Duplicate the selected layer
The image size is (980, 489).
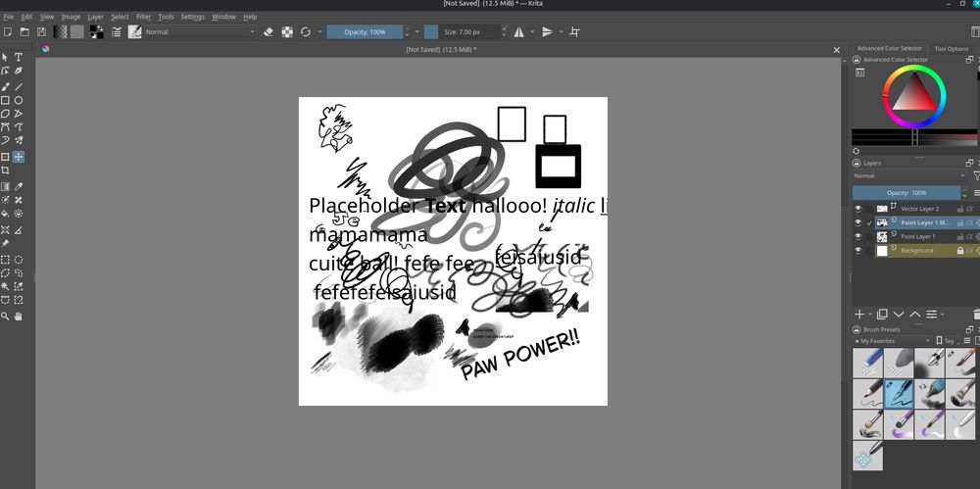882,314
